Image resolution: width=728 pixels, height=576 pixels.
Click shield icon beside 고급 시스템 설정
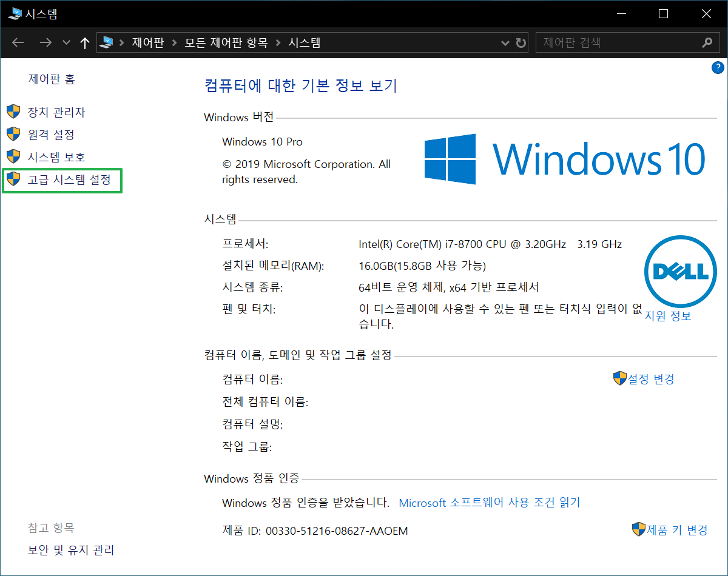pyautogui.click(x=13, y=179)
